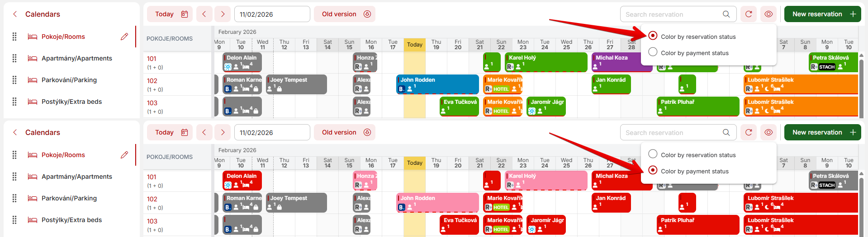
Task: Open the blue John Rodden reservation block
Action: (x=437, y=84)
